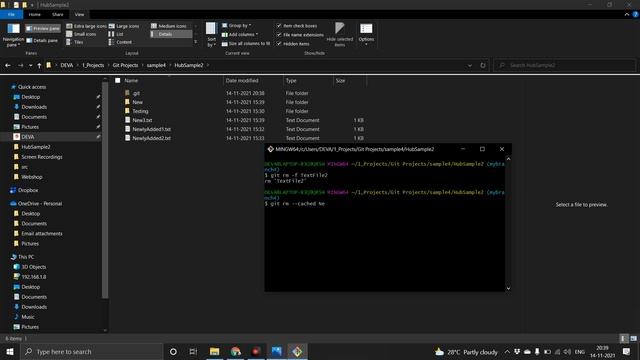Select DEVA in navigation pane

tap(28, 137)
